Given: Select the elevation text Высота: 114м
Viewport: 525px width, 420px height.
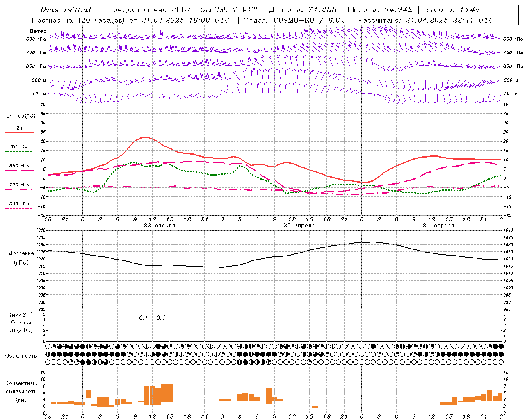Looking at the screenshot, I should [452, 10].
